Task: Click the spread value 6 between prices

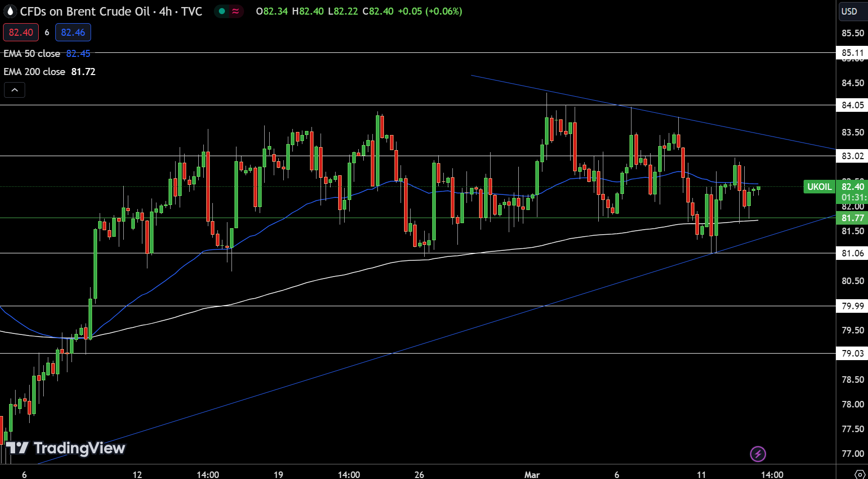Action: (x=47, y=32)
